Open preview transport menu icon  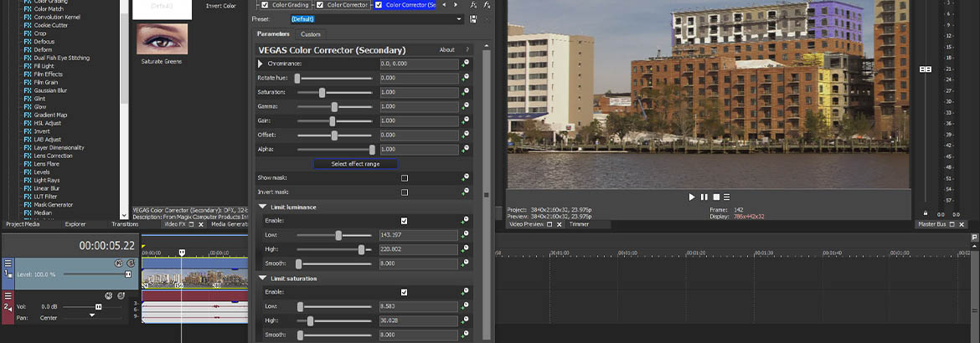tap(728, 197)
